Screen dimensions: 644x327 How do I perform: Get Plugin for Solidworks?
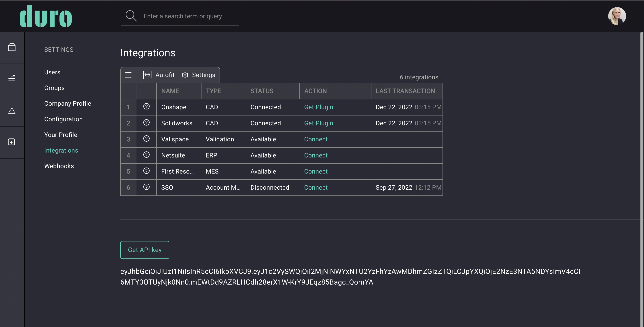pyautogui.click(x=318, y=123)
